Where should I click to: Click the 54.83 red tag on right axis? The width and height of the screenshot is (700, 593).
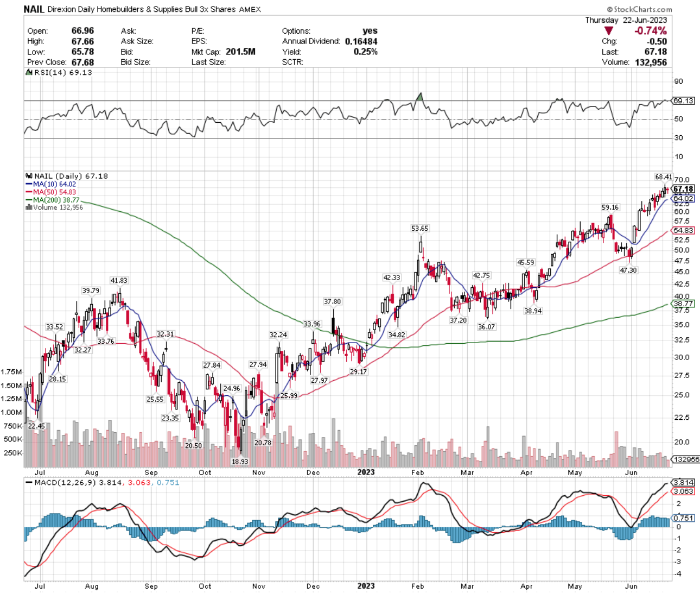(x=684, y=230)
